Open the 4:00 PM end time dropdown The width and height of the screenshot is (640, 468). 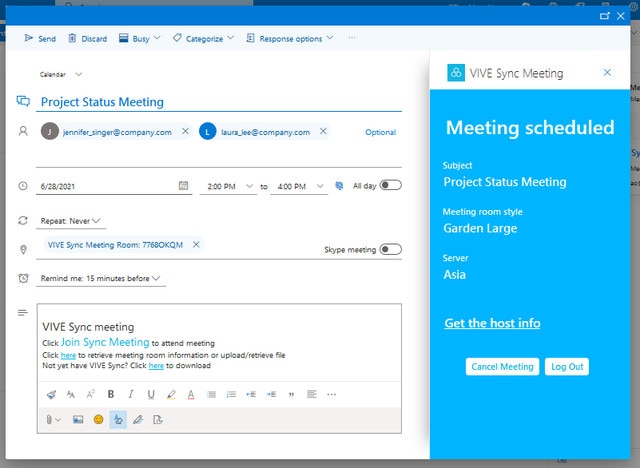point(299,186)
